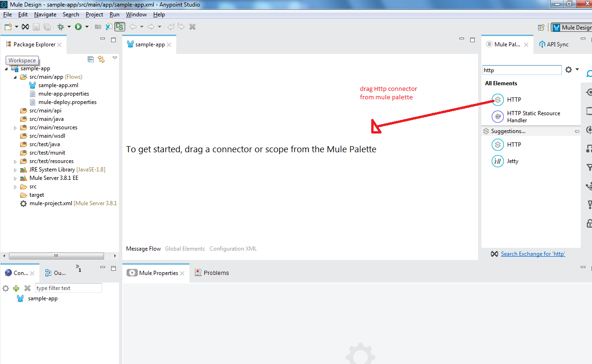This screenshot has width=592, height=364.
Task: Open the New wizard dropdown arrow
Action: pos(16,27)
